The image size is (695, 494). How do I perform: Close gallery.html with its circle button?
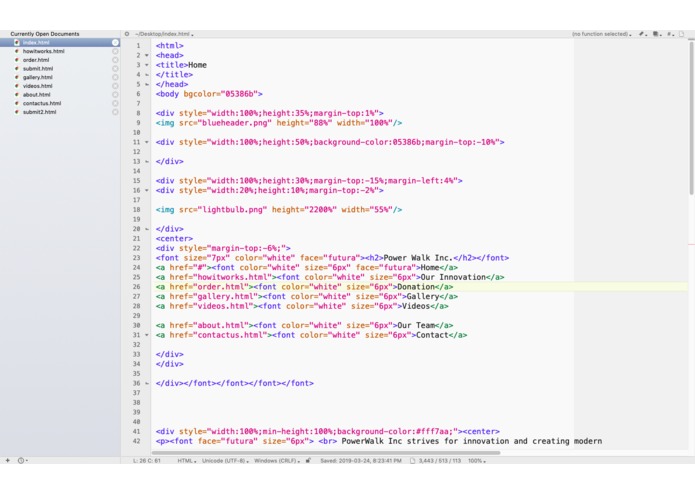pyautogui.click(x=115, y=77)
